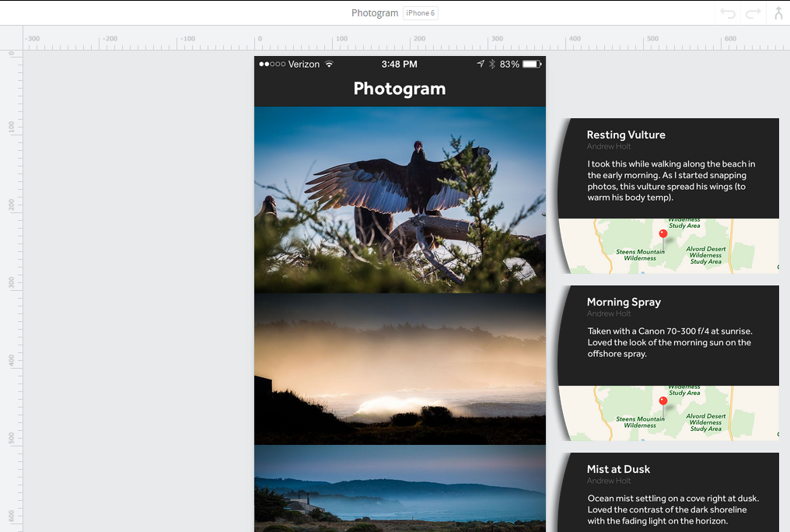This screenshot has width=790, height=532.
Task: Click the Bluetooth status icon
Action: [x=491, y=64]
